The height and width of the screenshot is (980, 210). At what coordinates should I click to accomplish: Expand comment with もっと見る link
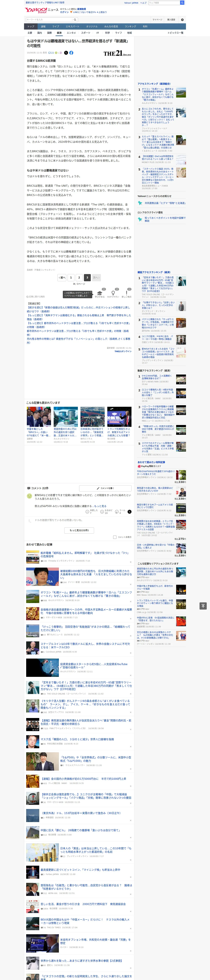coord(100,506)
